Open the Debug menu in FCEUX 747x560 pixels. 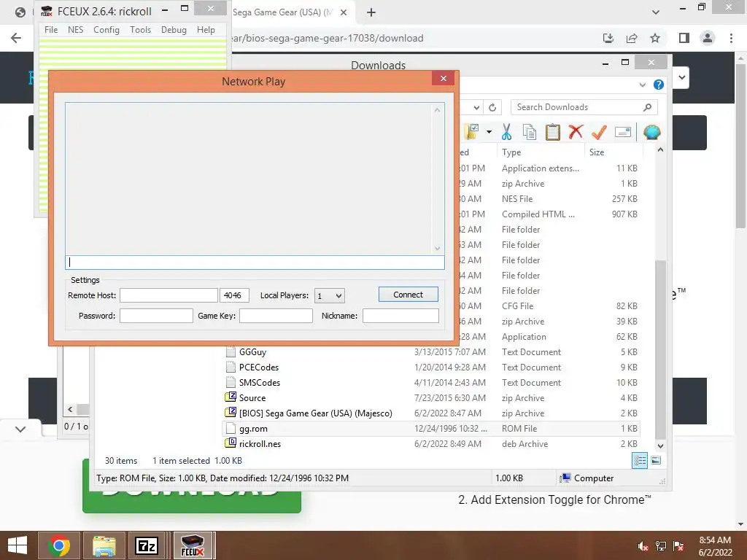(x=174, y=29)
